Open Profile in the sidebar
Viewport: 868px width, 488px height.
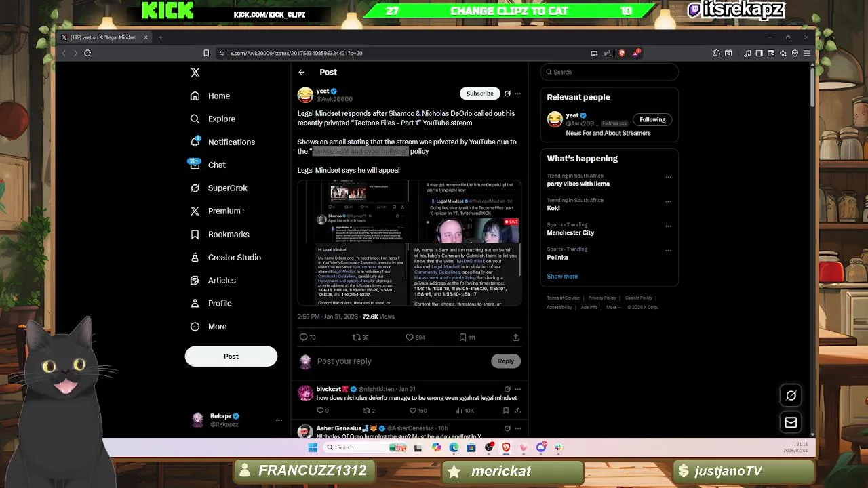click(211, 303)
